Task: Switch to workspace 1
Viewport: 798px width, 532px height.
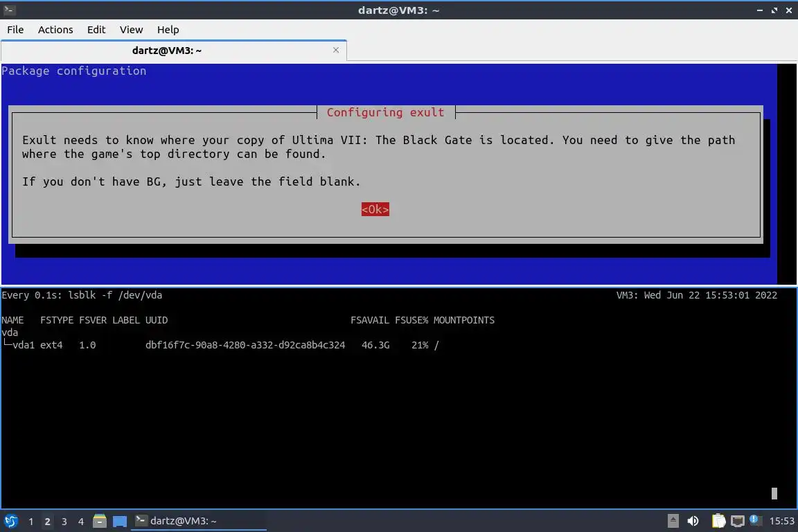Action: (x=31, y=522)
